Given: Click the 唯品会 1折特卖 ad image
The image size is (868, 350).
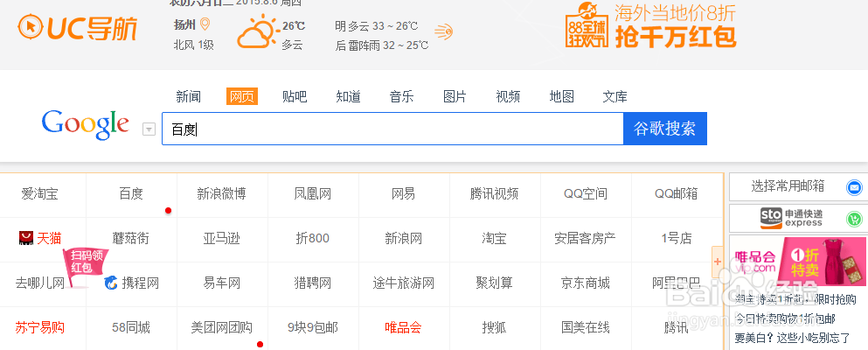Looking at the screenshot, I should tap(799, 262).
